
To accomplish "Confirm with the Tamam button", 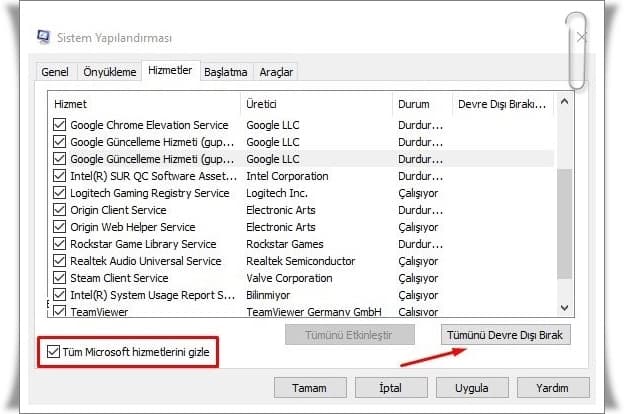I will point(310,388).
